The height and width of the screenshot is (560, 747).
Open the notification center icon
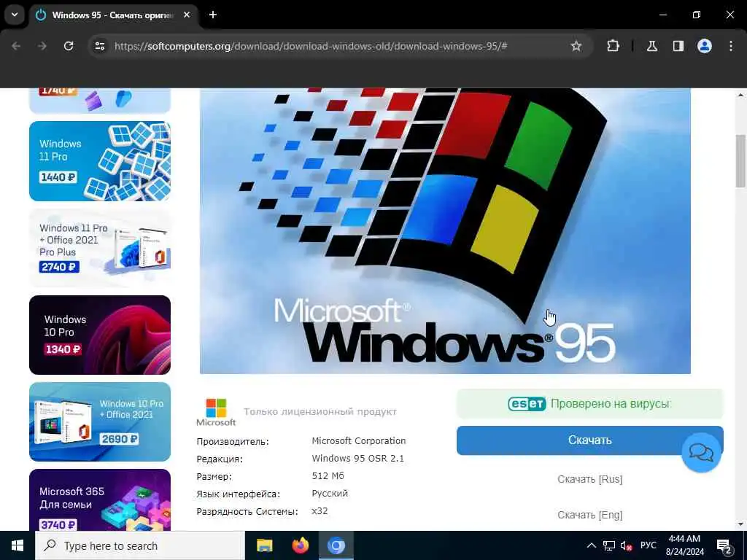[724, 545]
